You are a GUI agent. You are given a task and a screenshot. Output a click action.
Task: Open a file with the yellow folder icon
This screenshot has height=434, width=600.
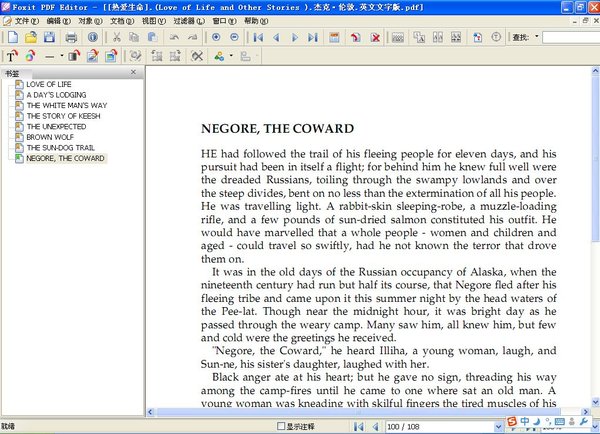coord(31,37)
